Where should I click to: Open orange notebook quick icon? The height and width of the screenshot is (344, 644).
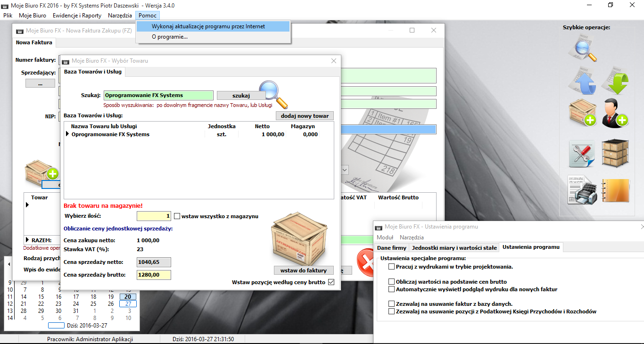pos(616,190)
